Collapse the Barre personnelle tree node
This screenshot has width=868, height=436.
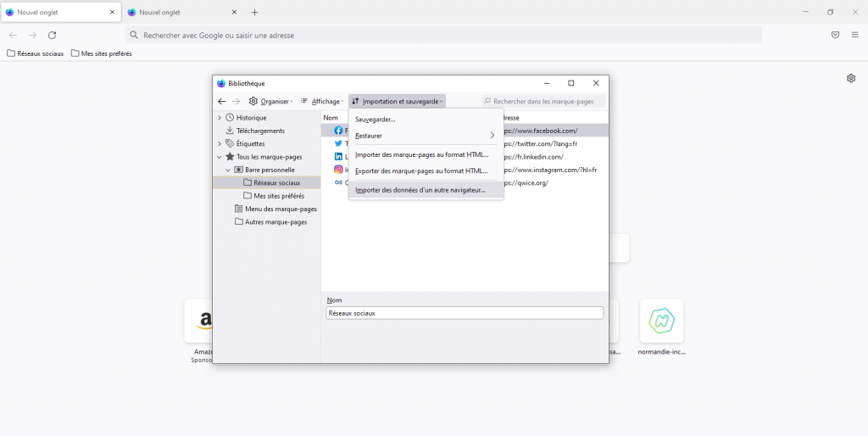(228, 170)
